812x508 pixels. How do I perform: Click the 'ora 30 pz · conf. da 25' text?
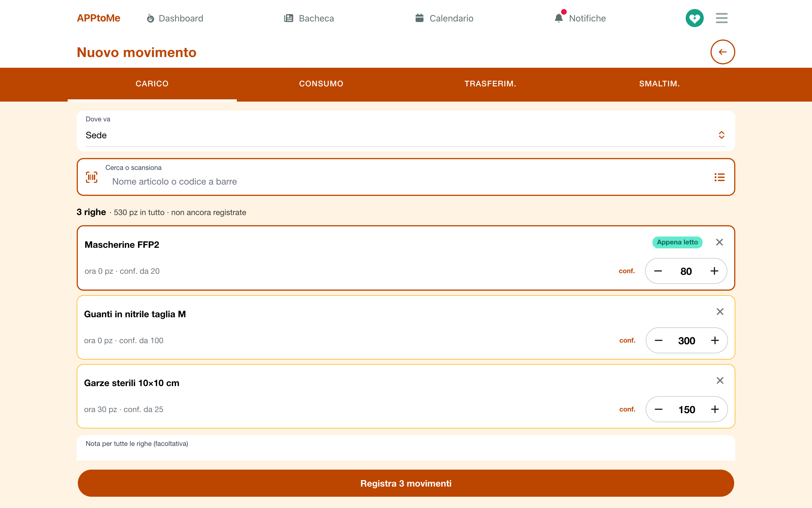123,410
